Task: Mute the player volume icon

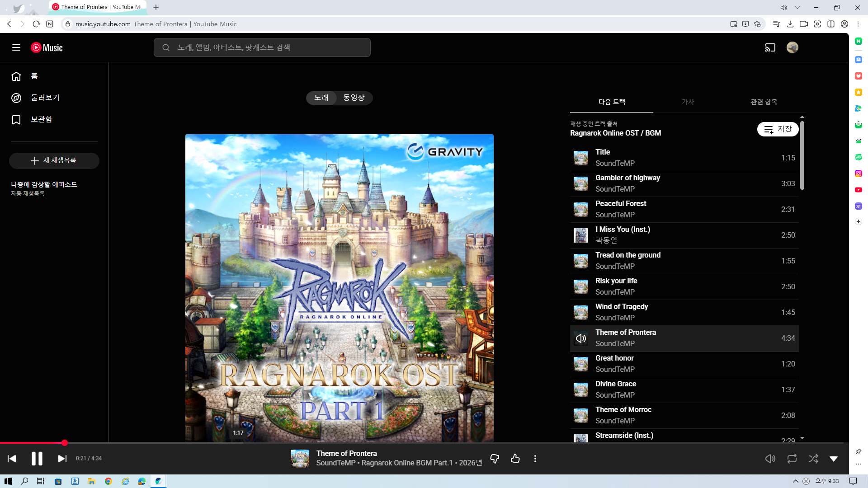Action: (x=770, y=459)
